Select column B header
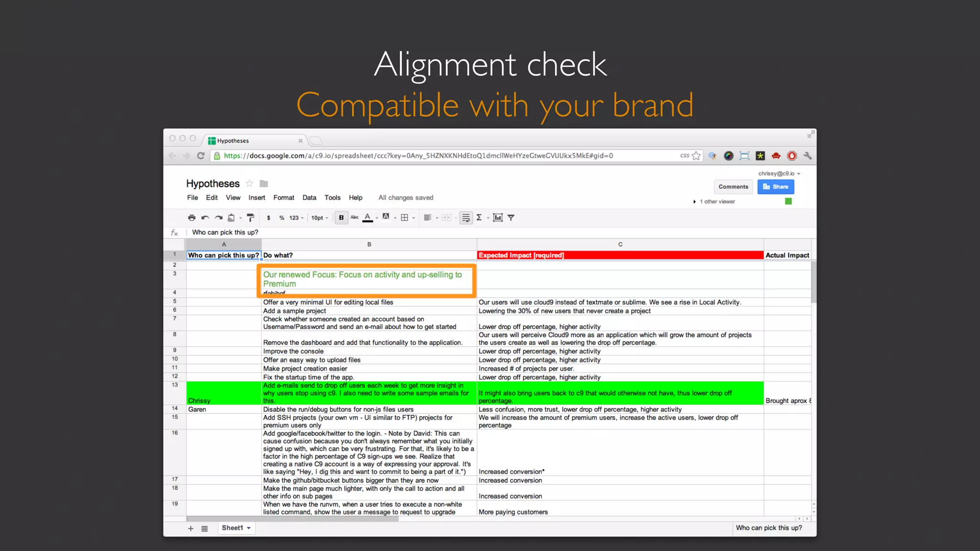Screen dimensions: 980x551 [369, 244]
